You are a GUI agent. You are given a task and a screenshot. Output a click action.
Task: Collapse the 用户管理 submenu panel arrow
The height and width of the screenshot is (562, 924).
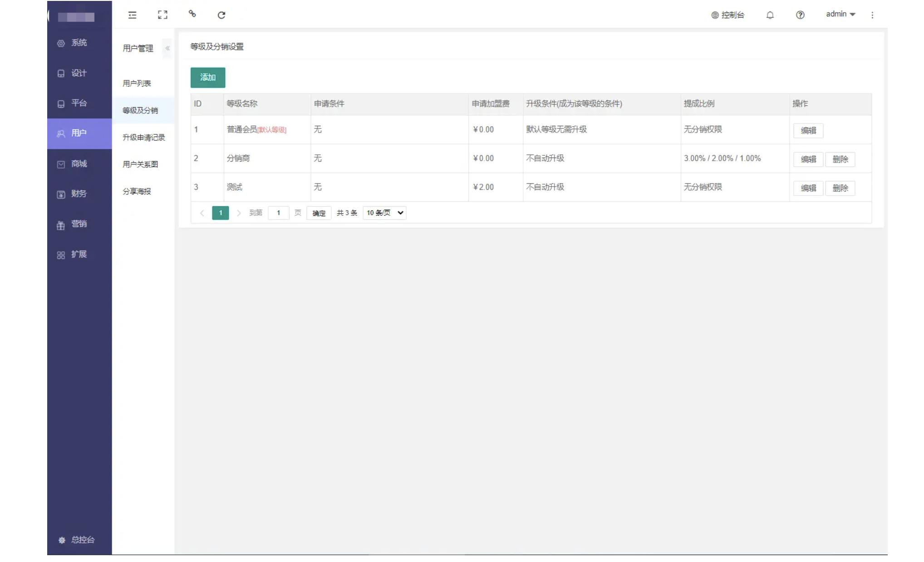tap(167, 48)
